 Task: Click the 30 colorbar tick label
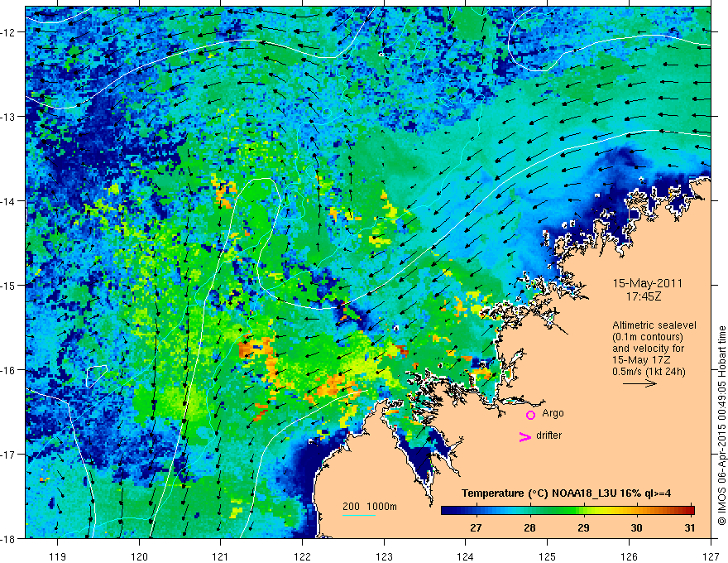pos(636,527)
